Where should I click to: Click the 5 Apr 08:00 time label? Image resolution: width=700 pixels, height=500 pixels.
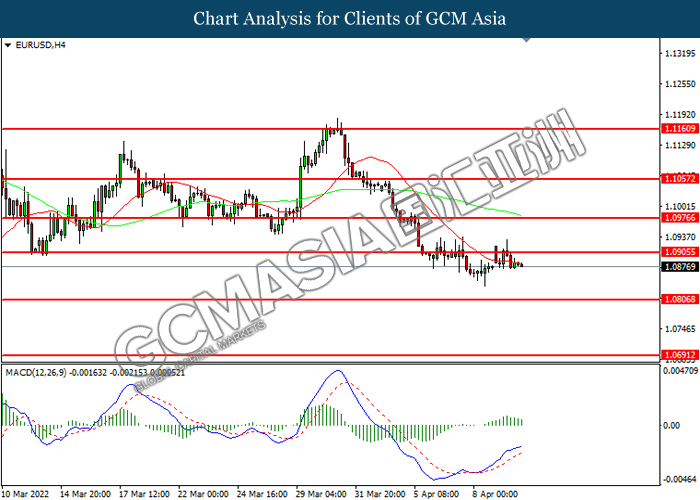pyautogui.click(x=437, y=494)
